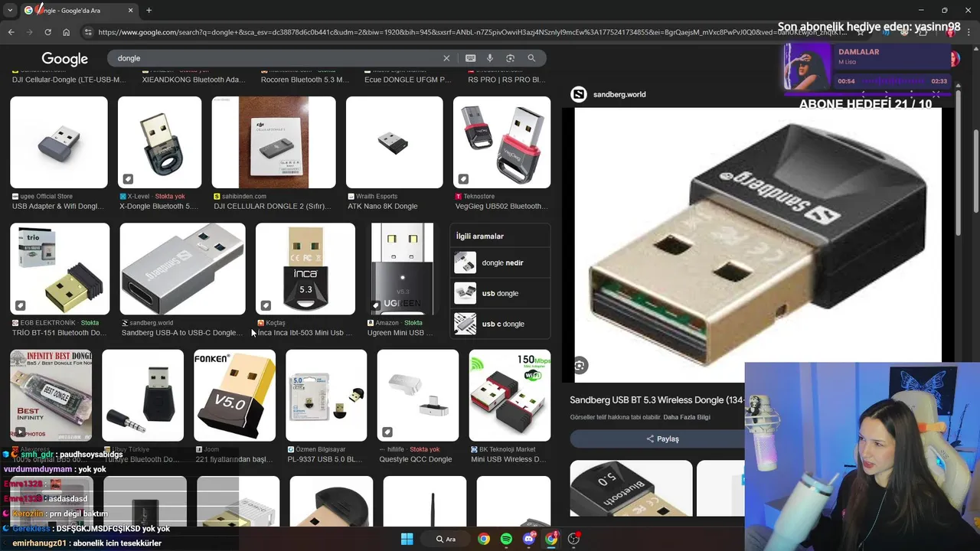Click the Rocoren Bluetooth 5.3 result title
The image size is (980, 551).
305,80
